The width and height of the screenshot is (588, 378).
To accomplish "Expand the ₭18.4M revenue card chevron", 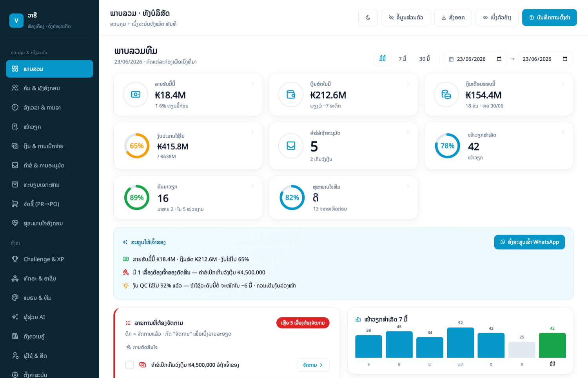I will (x=252, y=84).
